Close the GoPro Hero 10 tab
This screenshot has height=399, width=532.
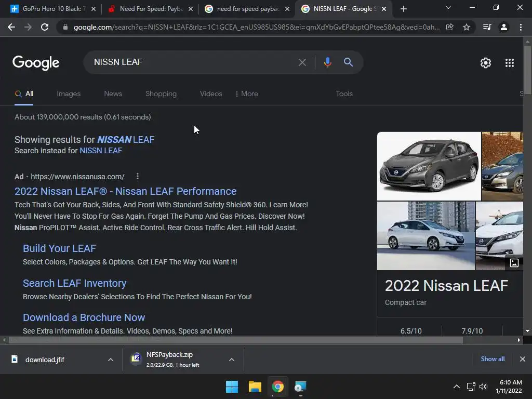click(x=94, y=9)
